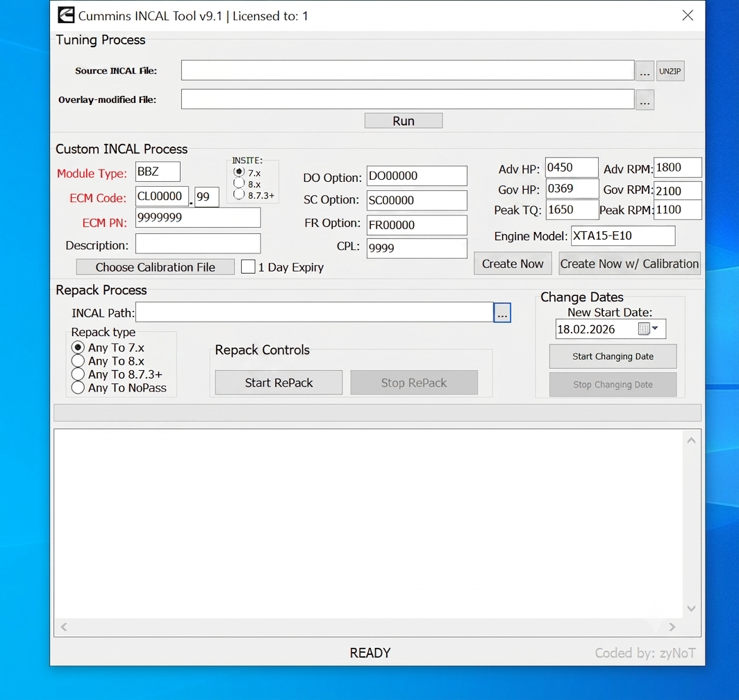
Task: Click the READY status text
Action: tap(370, 653)
